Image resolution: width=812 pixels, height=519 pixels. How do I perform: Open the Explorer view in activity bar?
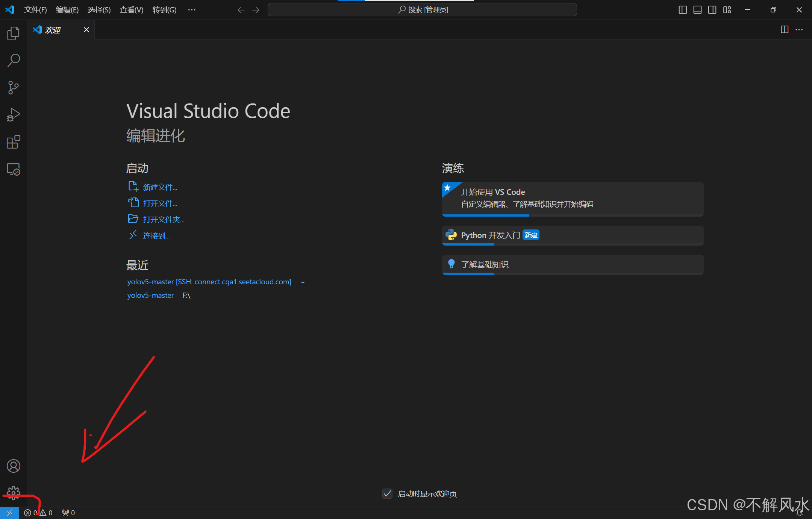coord(13,33)
